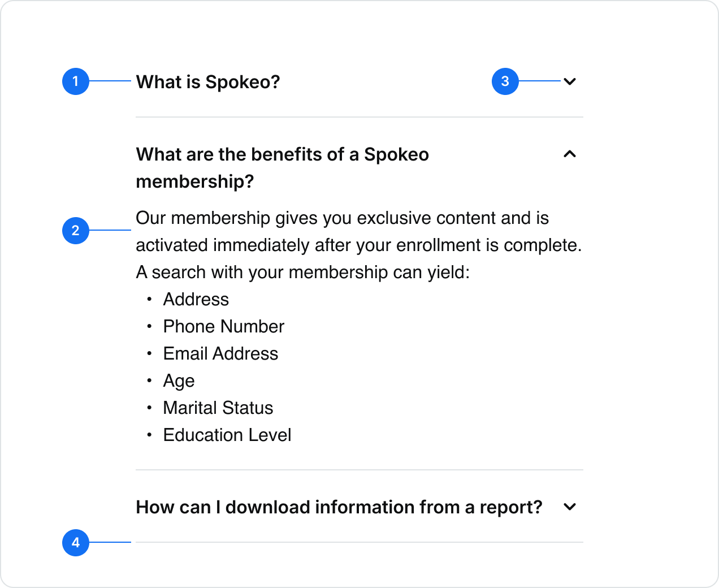Click the blue annotation badge numbered 2
The image size is (719, 588).
[x=76, y=231]
